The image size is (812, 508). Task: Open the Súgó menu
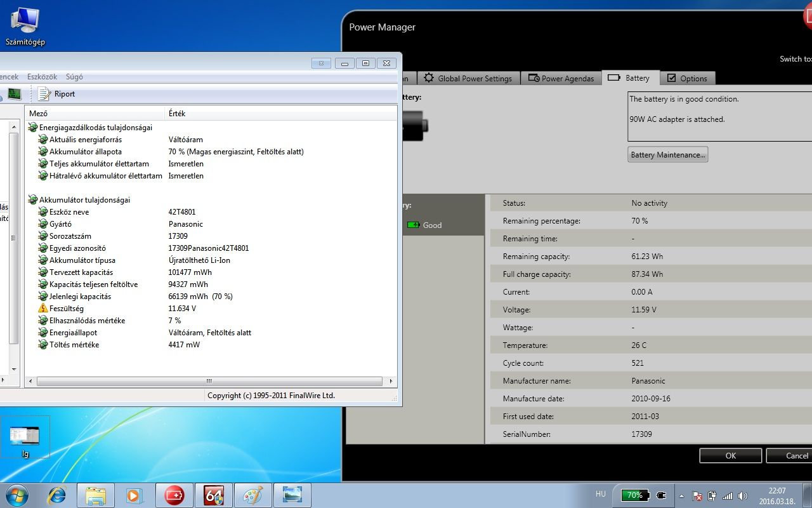pos(75,77)
